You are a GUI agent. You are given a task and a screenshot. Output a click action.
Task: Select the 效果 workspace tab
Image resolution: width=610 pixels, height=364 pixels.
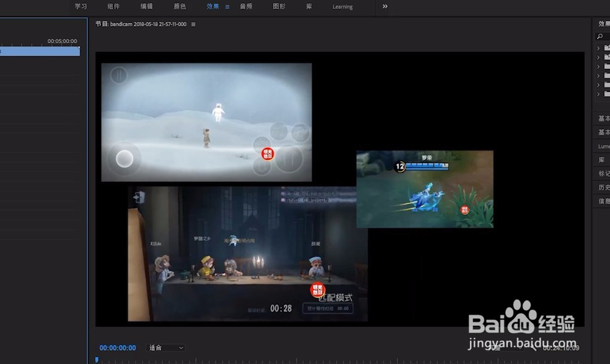(x=213, y=6)
